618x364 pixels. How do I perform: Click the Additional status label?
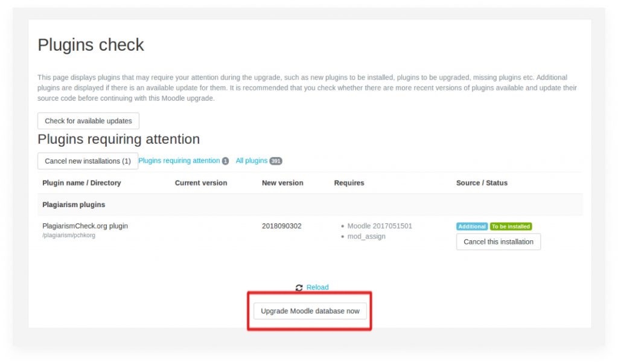[x=472, y=226]
